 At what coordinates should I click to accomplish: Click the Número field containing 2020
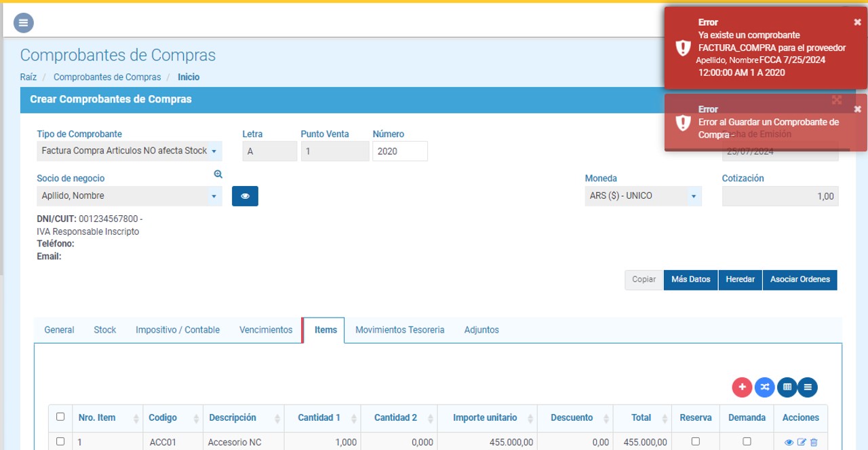pos(400,151)
